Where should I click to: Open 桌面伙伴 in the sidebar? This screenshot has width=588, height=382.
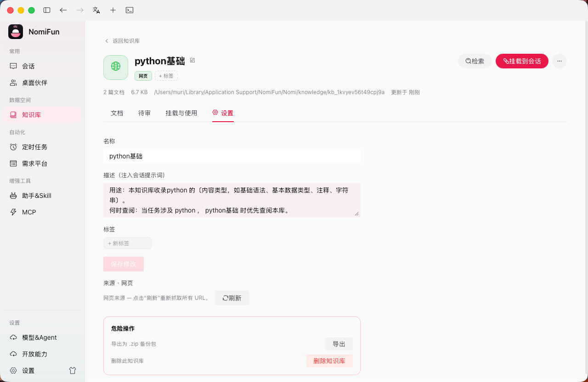click(42, 83)
